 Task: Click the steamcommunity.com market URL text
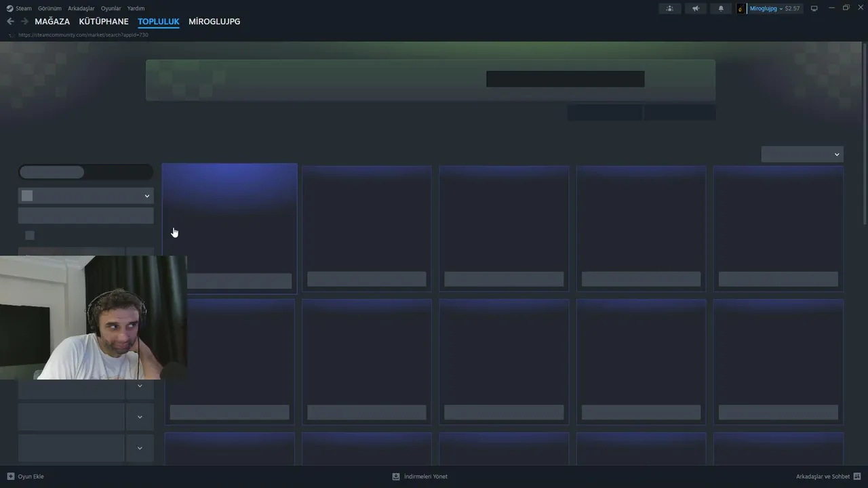(x=83, y=35)
